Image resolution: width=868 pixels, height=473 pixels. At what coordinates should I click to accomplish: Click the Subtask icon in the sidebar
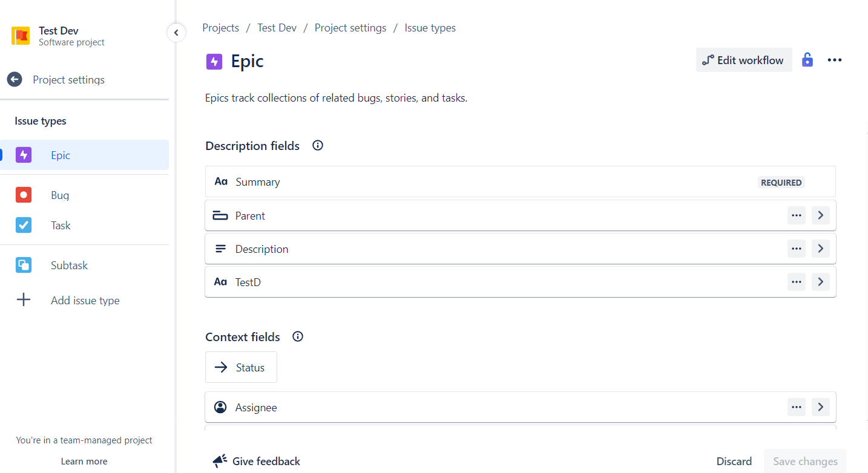coord(23,265)
